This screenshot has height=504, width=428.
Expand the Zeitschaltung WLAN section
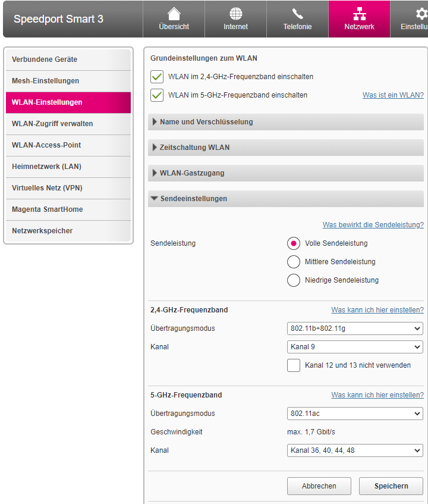194,148
